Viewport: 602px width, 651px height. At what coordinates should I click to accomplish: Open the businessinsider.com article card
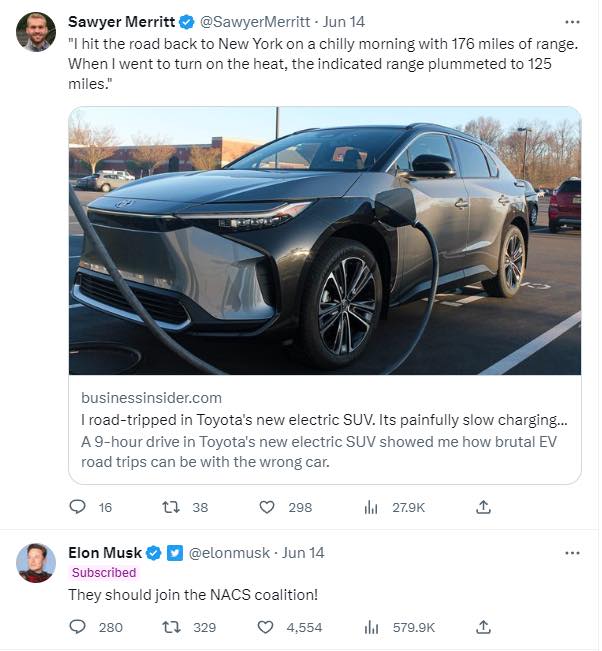(325, 430)
